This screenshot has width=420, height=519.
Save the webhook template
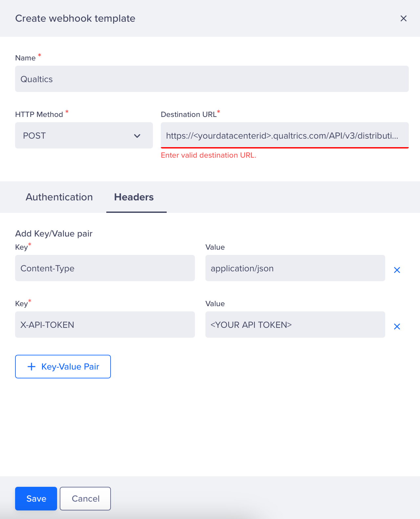tap(36, 499)
